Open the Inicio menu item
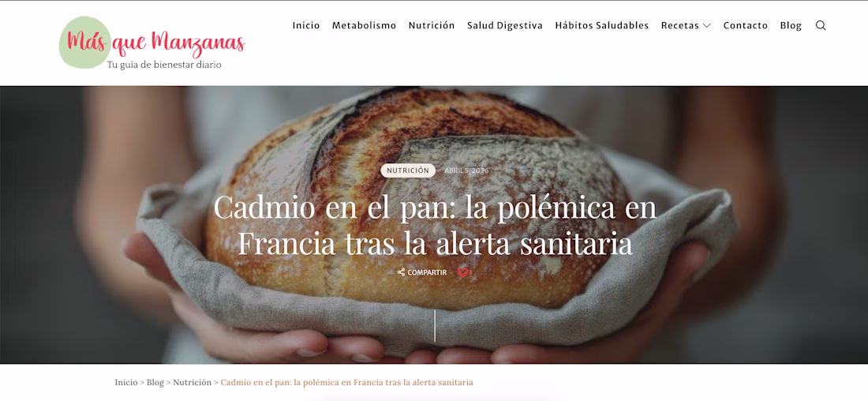 (306, 25)
